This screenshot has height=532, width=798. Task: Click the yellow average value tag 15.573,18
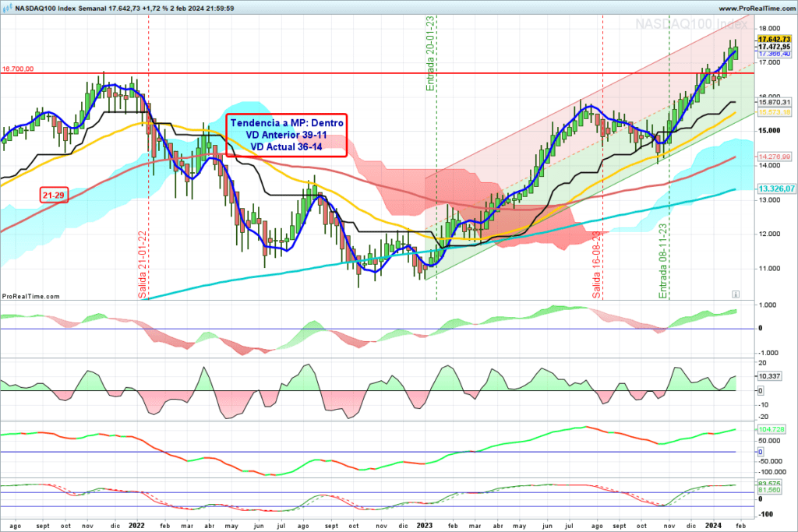click(x=774, y=112)
